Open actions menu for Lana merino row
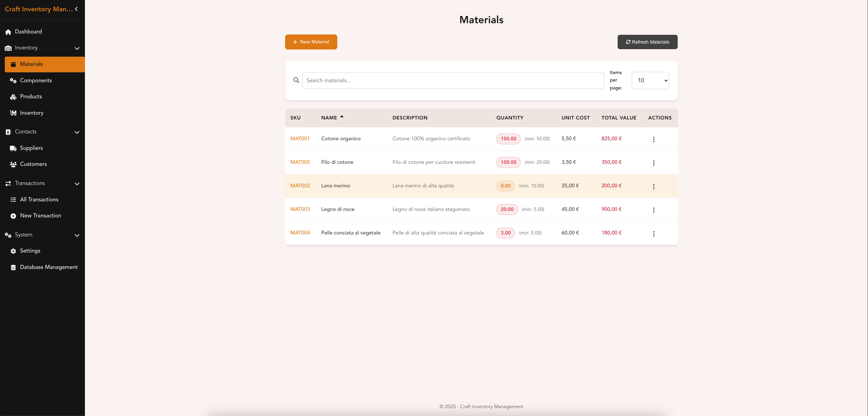The image size is (868, 416). (653, 186)
